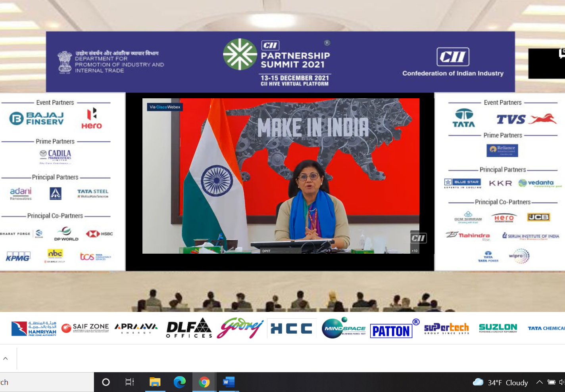Click the speaker video stream
Screen dimensions: 565x392
coord(281,176)
